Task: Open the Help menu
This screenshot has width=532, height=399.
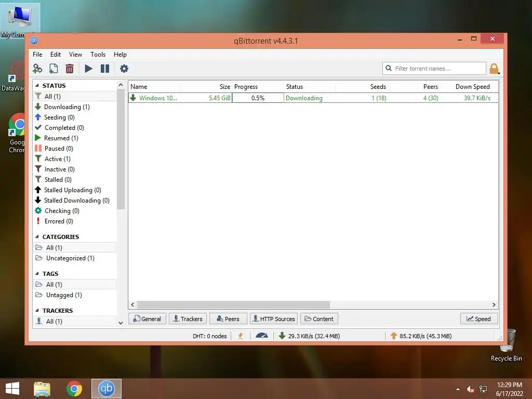Action: (x=120, y=54)
